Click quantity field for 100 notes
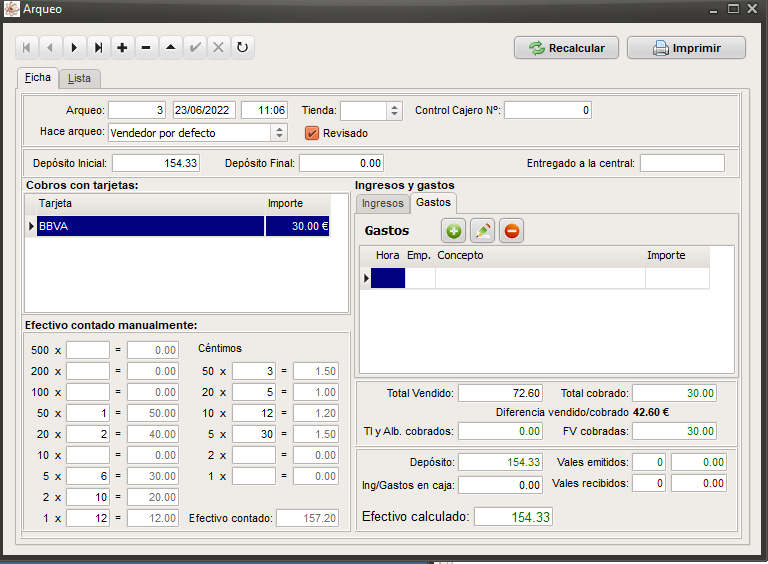Image resolution: width=768 pixels, height=564 pixels. click(x=88, y=392)
